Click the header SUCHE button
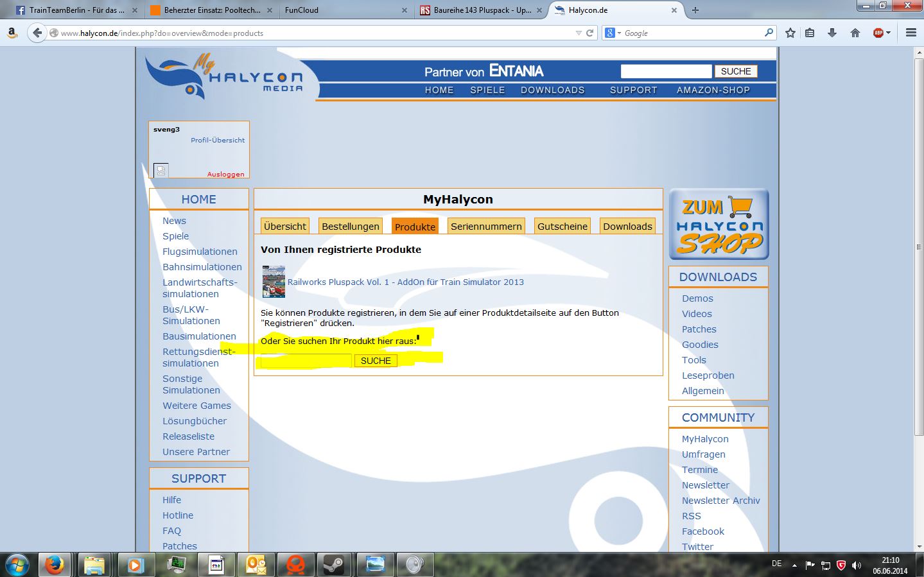 click(x=736, y=71)
